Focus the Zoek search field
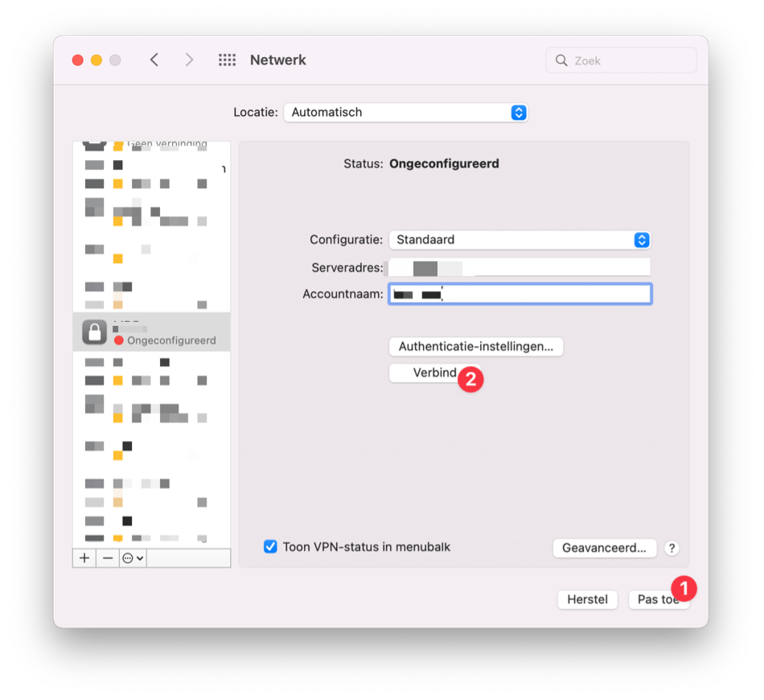 pos(621,60)
